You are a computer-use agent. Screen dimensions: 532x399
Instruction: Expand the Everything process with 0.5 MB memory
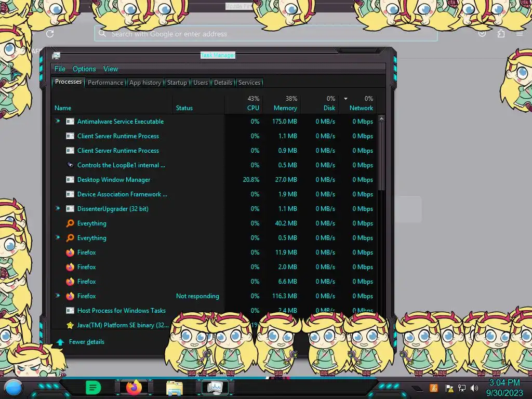click(58, 237)
